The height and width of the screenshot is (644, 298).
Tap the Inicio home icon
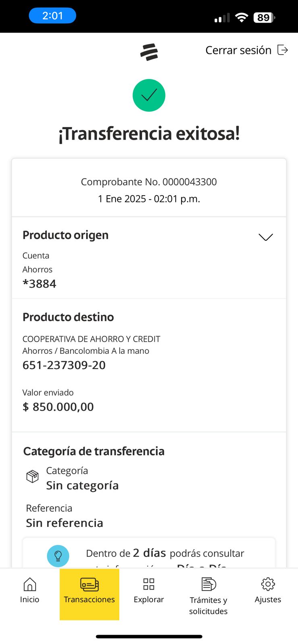[30, 584]
